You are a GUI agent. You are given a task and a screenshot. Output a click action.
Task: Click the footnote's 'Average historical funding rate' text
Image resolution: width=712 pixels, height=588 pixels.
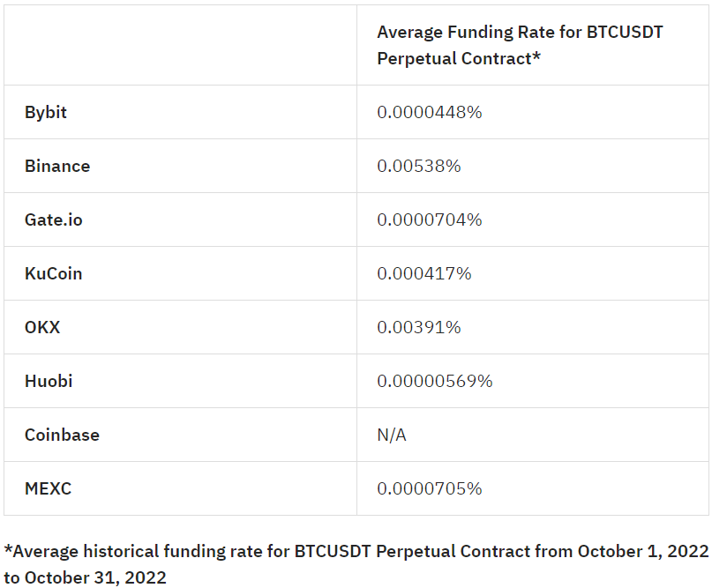[x=132, y=551]
